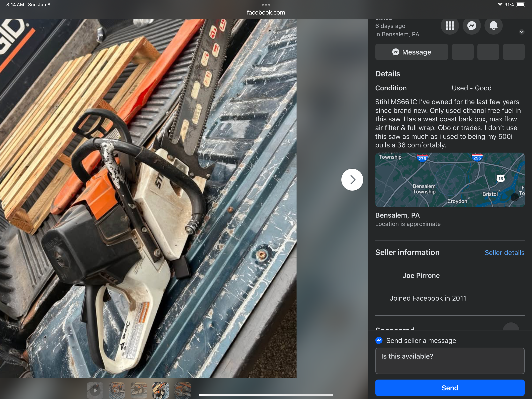Image resolution: width=532 pixels, height=399 pixels.
Task: Tap the Wi-Fi status icon
Action: [x=500, y=4]
